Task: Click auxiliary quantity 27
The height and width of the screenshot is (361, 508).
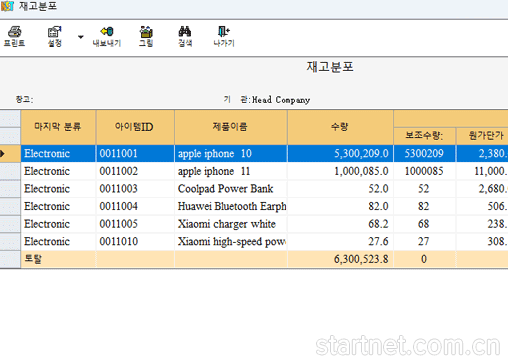Action: coord(424,241)
